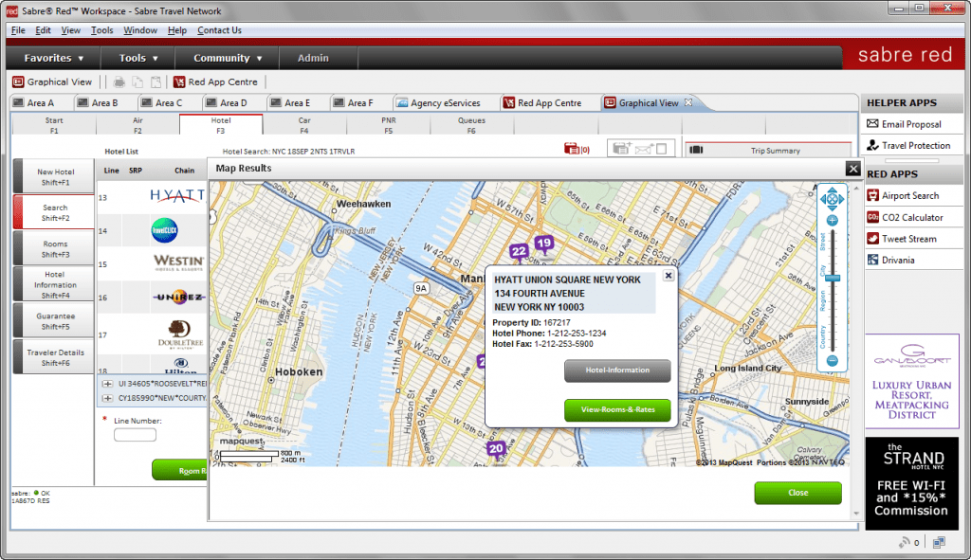
Task: Close the Map Results panel with the X
Action: click(852, 169)
